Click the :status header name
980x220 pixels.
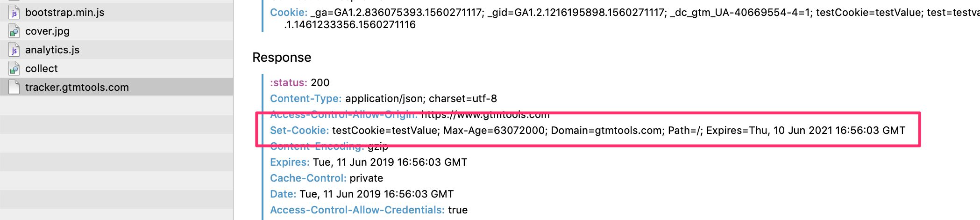(x=289, y=83)
